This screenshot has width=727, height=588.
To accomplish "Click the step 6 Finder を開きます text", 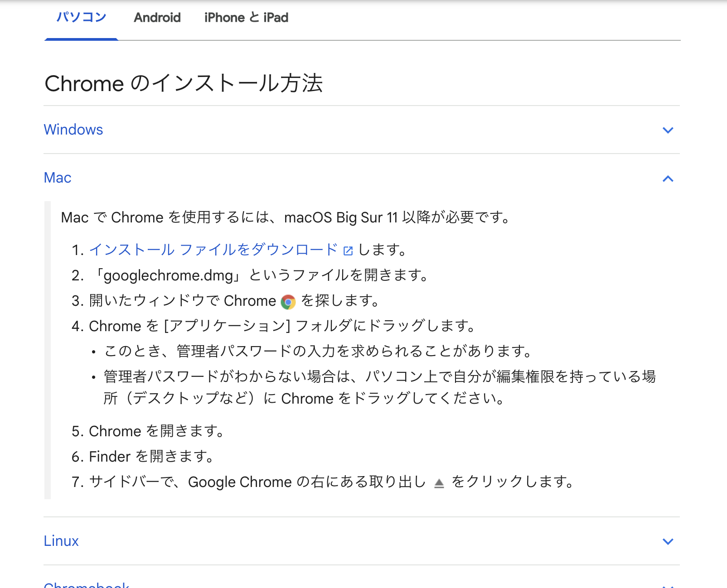I will coord(151,456).
